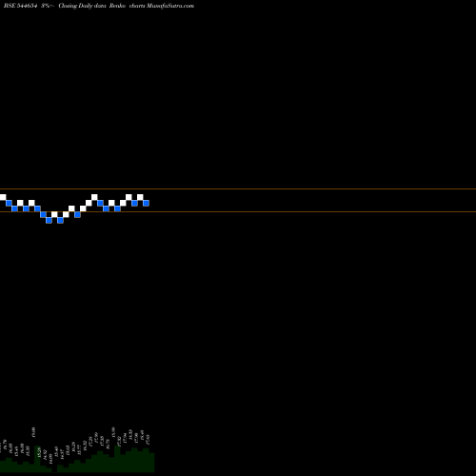Click the chart title text starting with BSE 544654
This screenshot has width=476, height=476.
[x=99, y=6]
